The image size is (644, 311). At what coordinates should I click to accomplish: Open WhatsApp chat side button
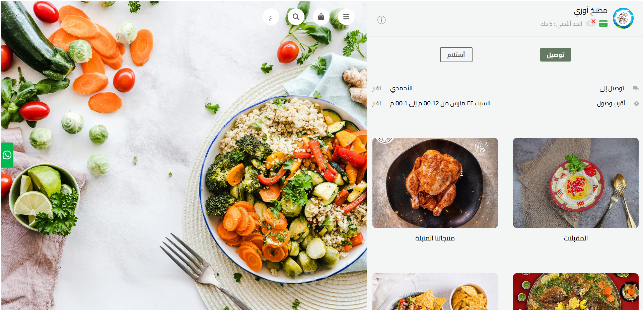7,155
